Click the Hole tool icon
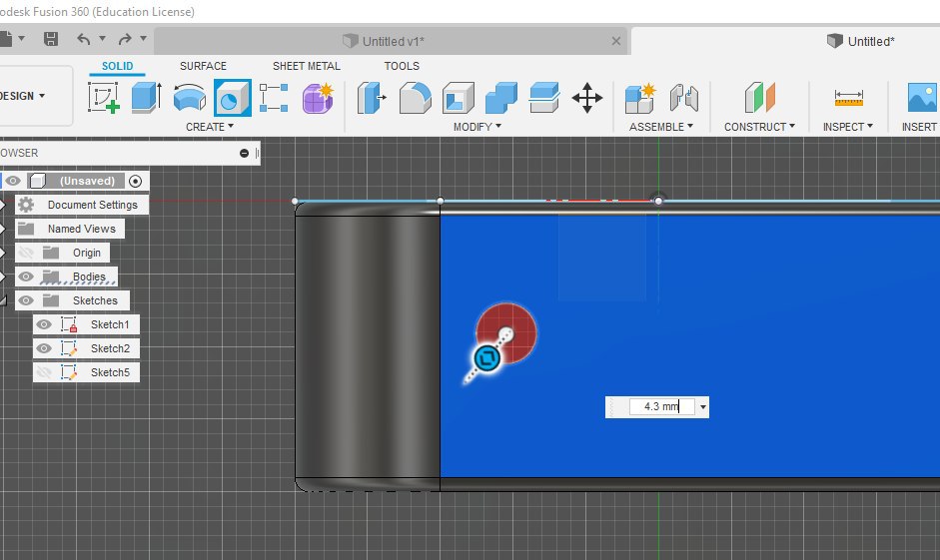The height and width of the screenshot is (560, 940). pos(232,98)
